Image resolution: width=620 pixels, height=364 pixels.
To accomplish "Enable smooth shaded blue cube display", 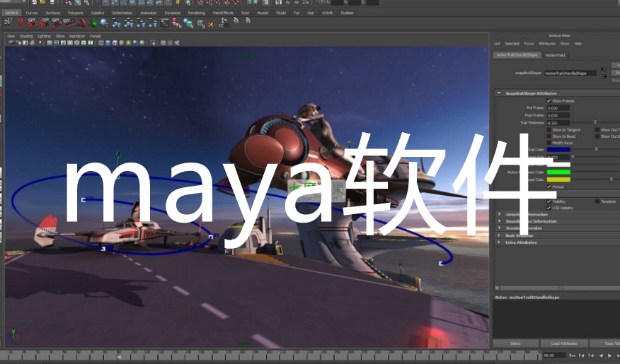I will 108,42.
